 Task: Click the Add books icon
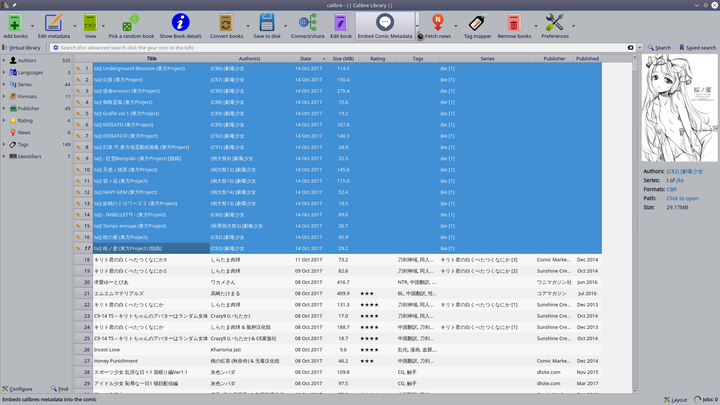tap(15, 21)
